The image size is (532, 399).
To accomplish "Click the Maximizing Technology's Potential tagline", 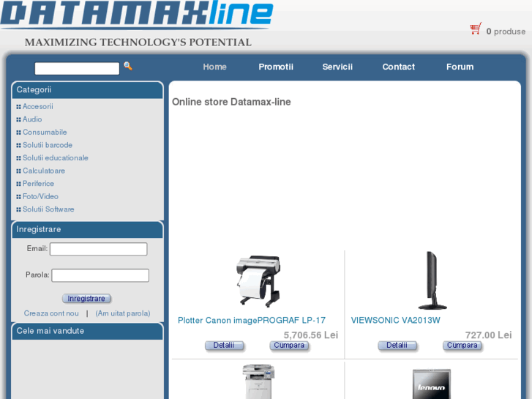I will (x=138, y=42).
